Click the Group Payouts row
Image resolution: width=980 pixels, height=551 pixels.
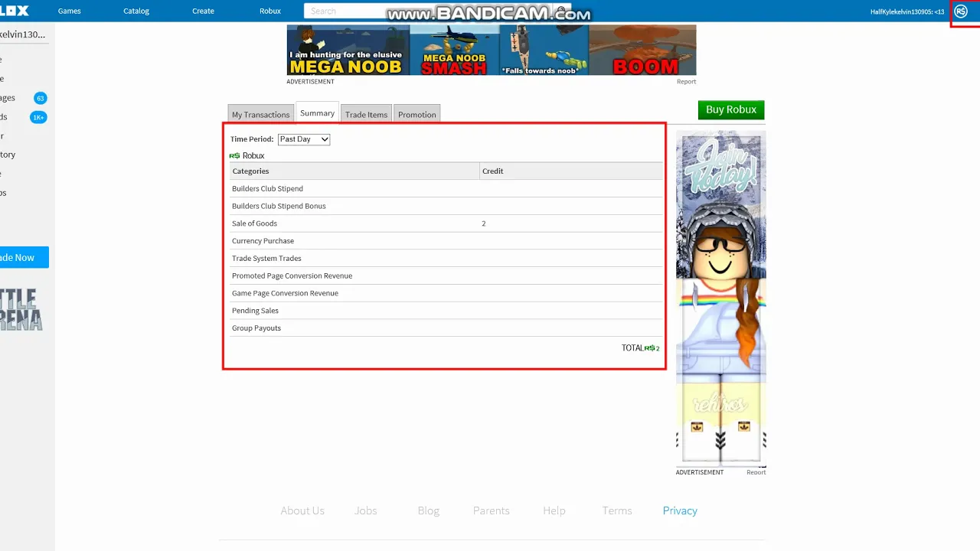coord(446,328)
